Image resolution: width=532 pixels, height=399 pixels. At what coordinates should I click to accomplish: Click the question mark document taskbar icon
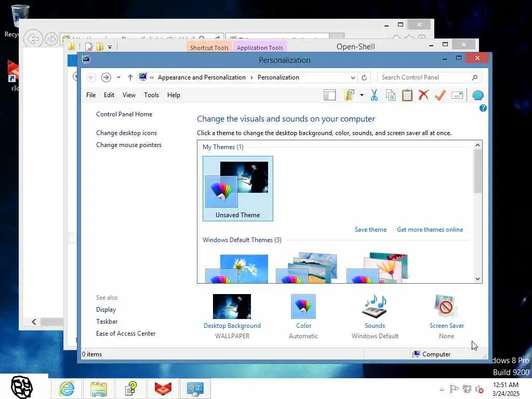pos(131,388)
